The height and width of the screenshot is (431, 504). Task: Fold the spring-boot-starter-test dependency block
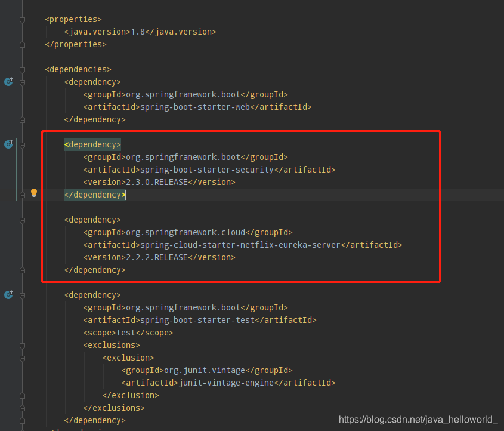[x=22, y=295]
